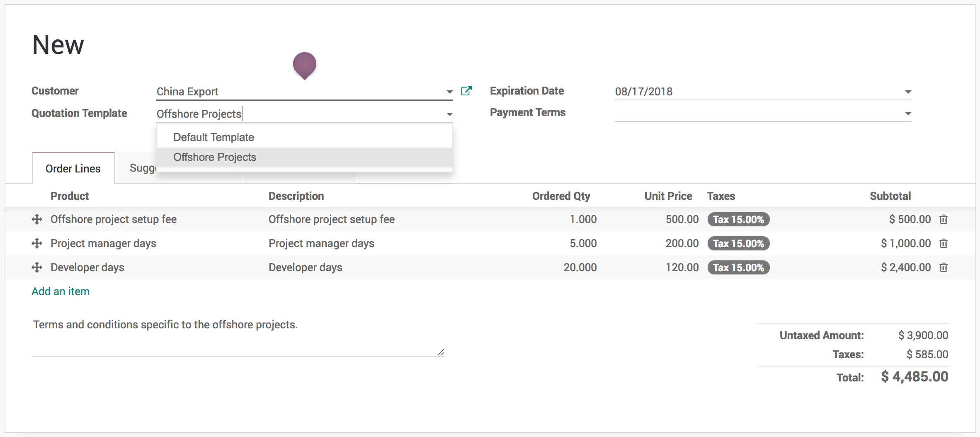Click the Add an item link
Viewport: 980px width, 437px height.
click(61, 291)
